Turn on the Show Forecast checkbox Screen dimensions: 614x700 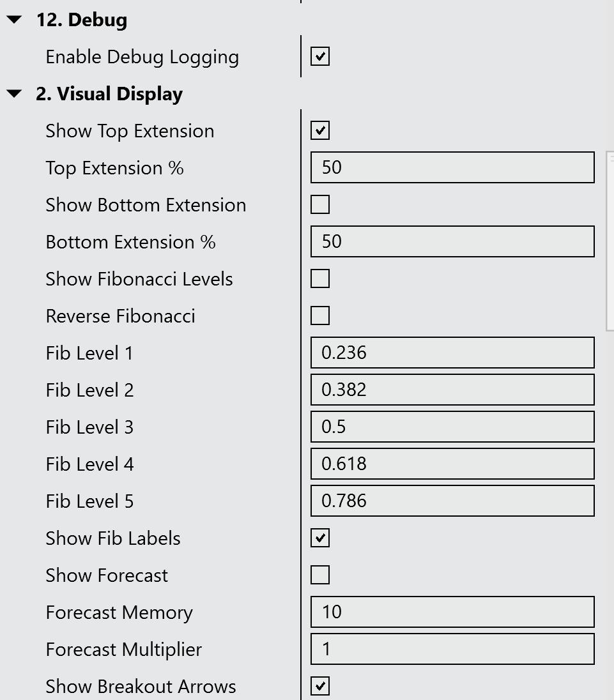tap(320, 575)
